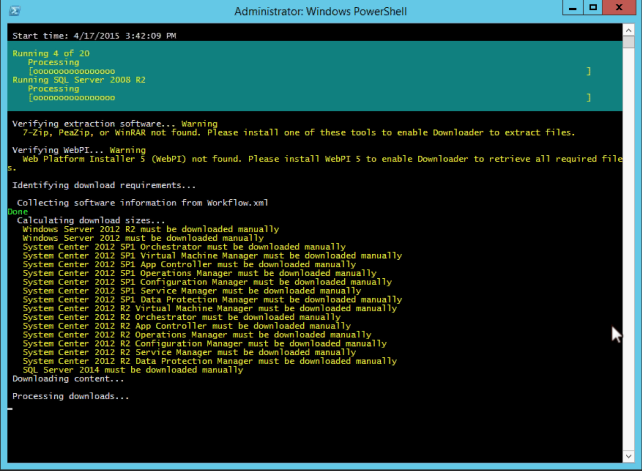The width and height of the screenshot is (642, 471).
Task: Click the 'R2 Operations Manager' line
Action: pyautogui.click(x=197, y=335)
